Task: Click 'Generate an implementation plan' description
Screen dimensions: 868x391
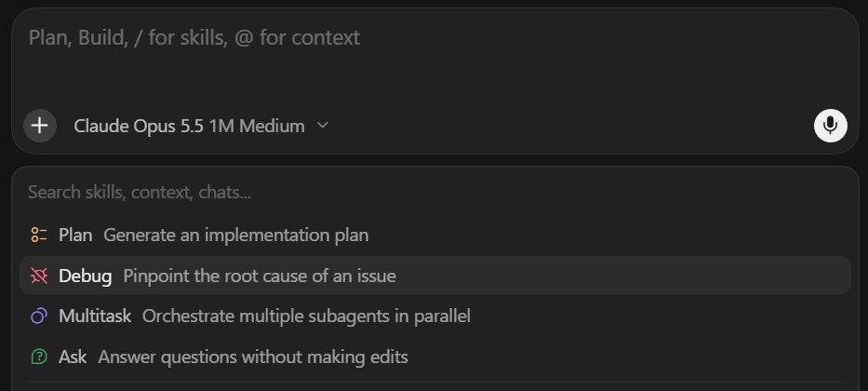Action: pos(235,236)
